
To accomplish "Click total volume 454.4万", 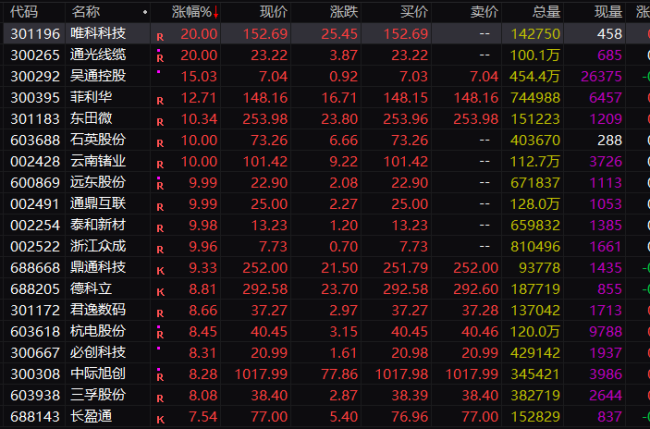I will pyautogui.click(x=535, y=77).
